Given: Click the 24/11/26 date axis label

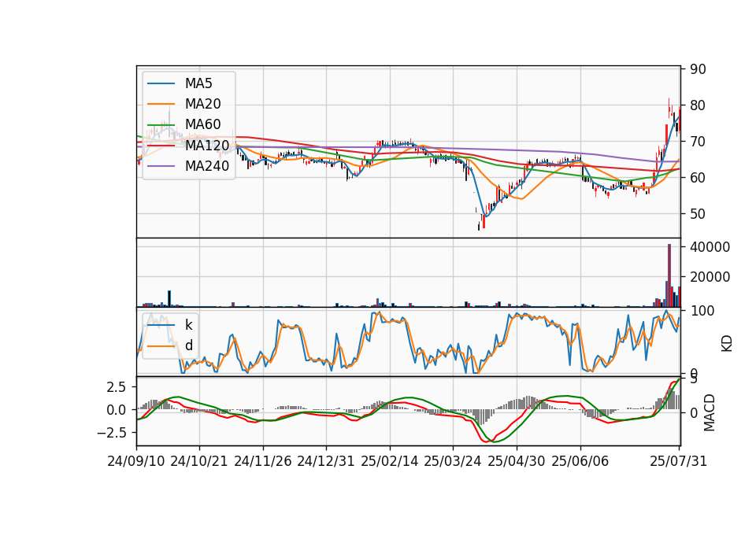Looking at the screenshot, I should tap(263, 461).
